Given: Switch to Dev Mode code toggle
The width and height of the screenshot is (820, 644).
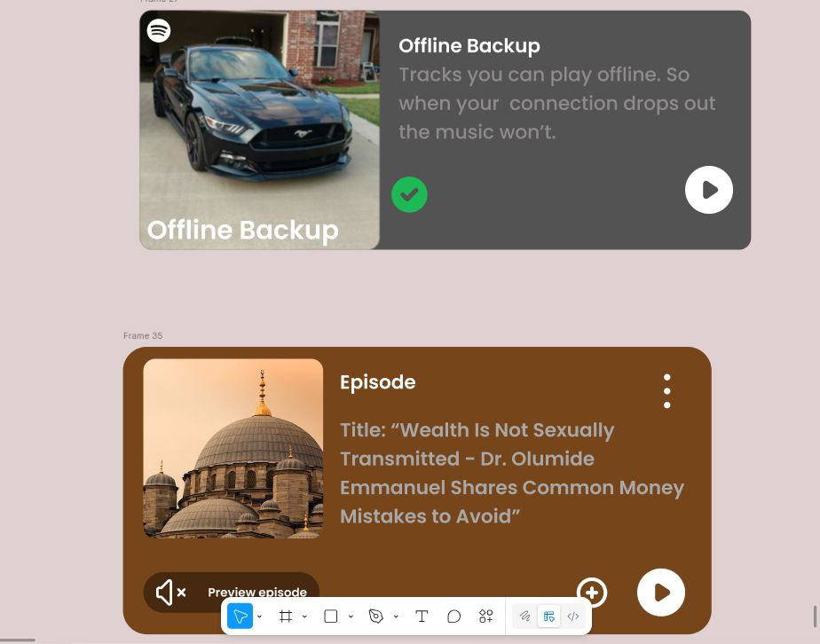Looking at the screenshot, I should click(x=572, y=617).
